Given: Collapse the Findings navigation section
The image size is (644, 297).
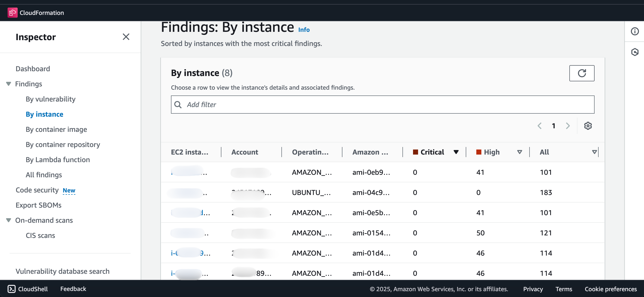Looking at the screenshot, I should coord(9,84).
